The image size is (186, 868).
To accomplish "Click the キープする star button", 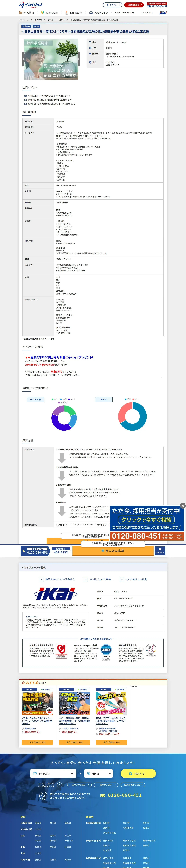I will tap(160, 551).
